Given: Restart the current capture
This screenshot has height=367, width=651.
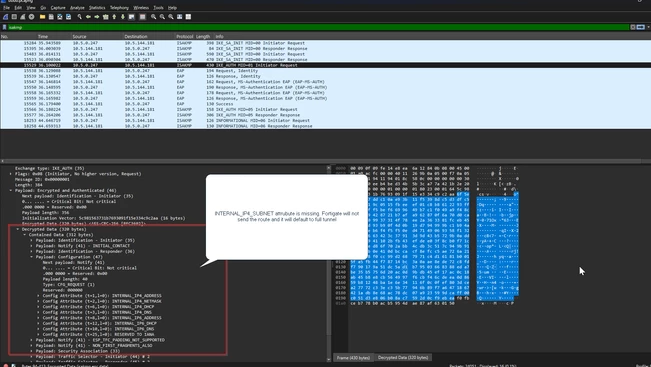Looking at the screenshot, I should tap(23, 17).
